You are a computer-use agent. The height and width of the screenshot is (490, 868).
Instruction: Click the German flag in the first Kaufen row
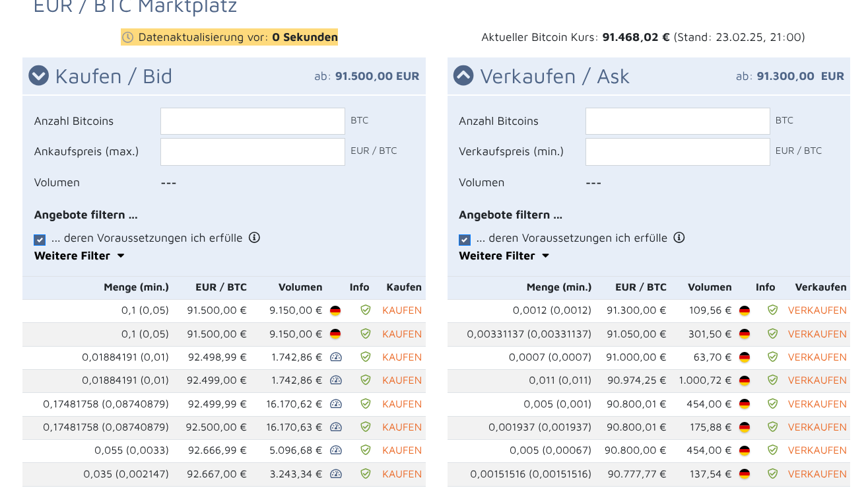point(336,310)
